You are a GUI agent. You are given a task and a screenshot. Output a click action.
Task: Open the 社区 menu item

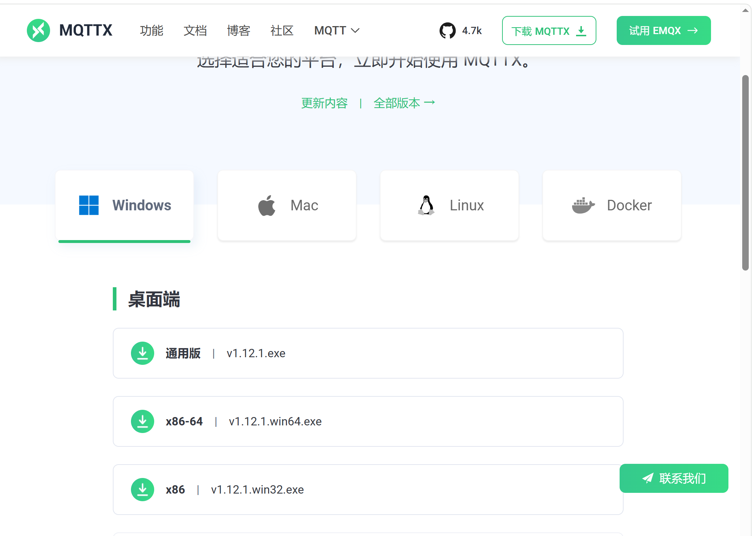point(282,30)
